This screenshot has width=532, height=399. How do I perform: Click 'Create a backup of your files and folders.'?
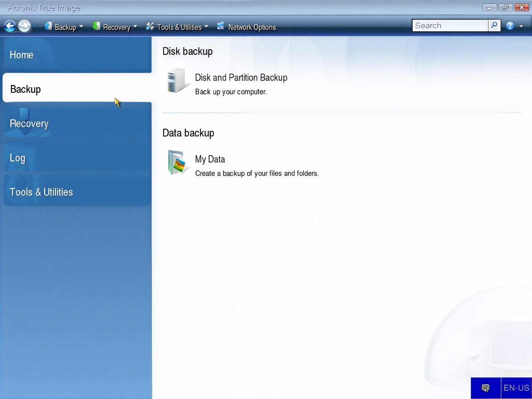click(257, 173)
